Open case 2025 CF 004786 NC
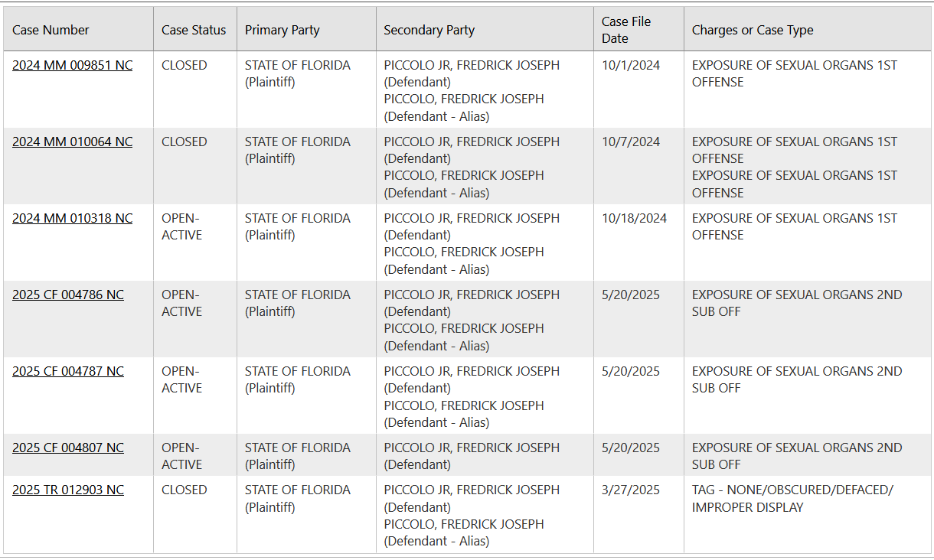Viewport: 934px width, 560px height. coord(68,295)
